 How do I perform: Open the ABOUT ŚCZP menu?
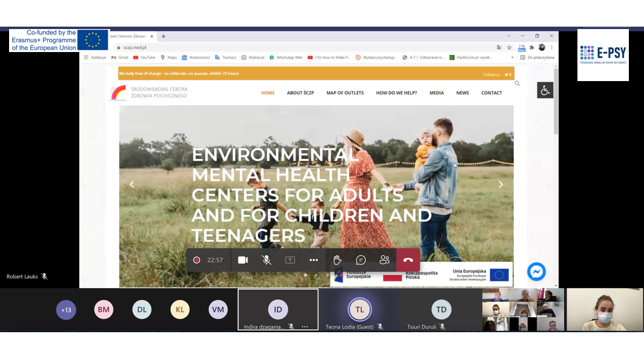[300, 93]
